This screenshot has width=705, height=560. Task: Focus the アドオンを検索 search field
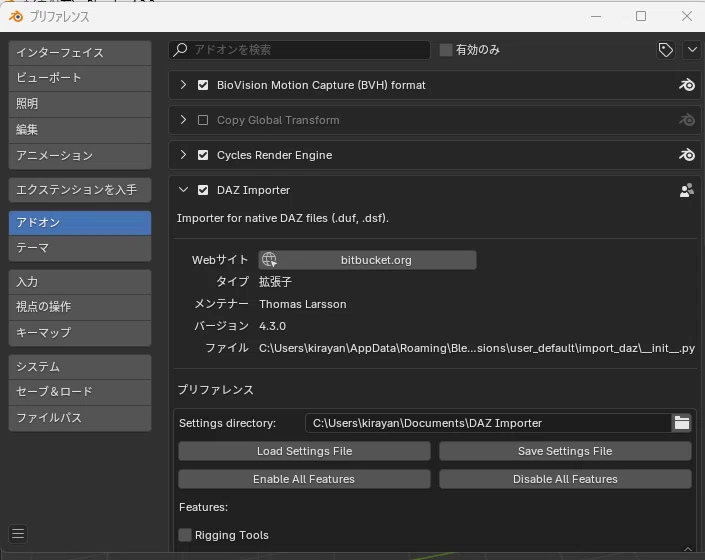[299, 50]
